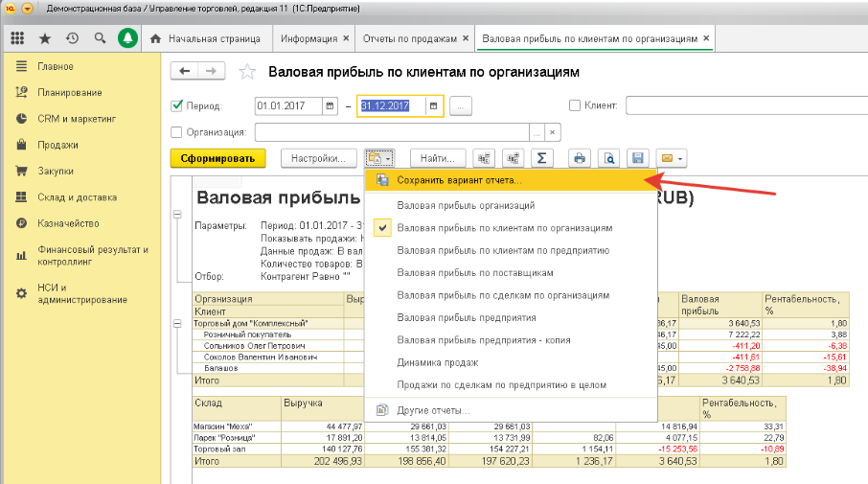
Task: Open the History clock icon
Action: click(72, 39)
